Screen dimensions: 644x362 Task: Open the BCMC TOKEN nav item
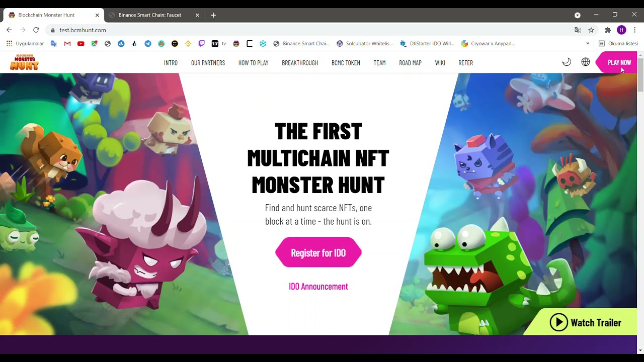(x=346, y=63)
